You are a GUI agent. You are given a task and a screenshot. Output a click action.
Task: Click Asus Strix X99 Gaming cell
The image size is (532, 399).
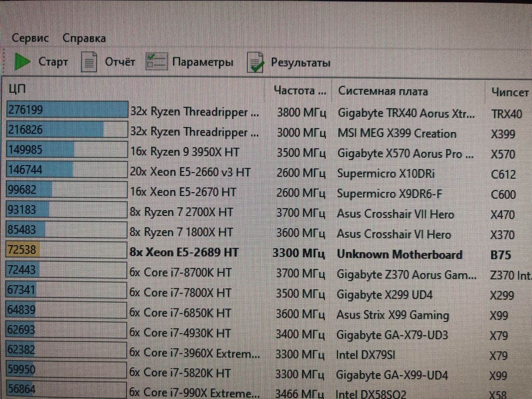pos(393,315)
